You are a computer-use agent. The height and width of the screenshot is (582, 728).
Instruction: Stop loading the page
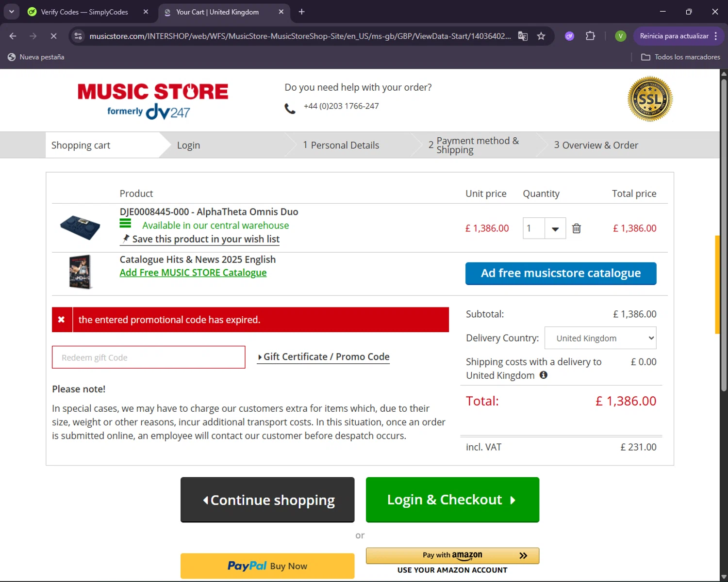53,36
